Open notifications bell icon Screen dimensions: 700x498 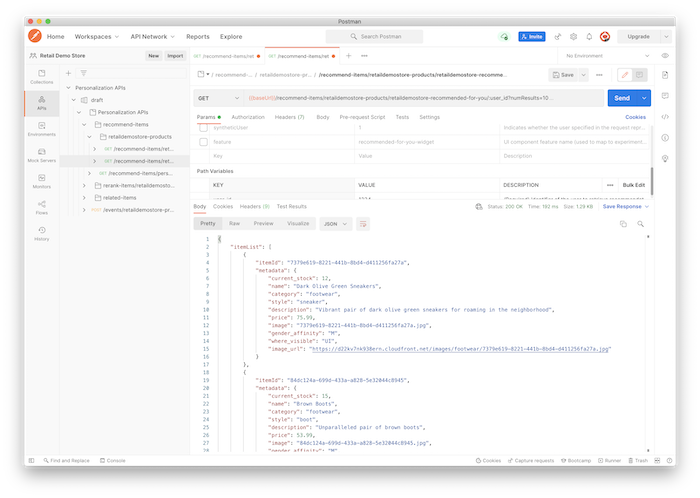[589, 37]
